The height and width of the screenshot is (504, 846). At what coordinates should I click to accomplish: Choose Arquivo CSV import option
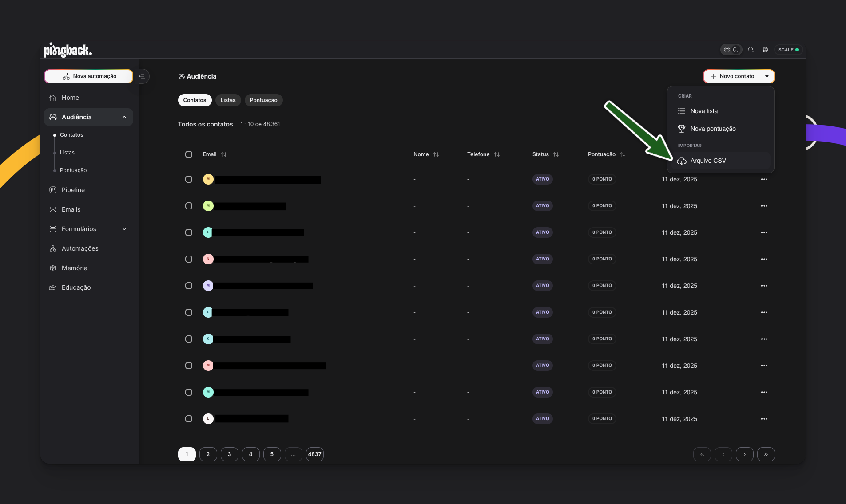(x=708, y=161)
